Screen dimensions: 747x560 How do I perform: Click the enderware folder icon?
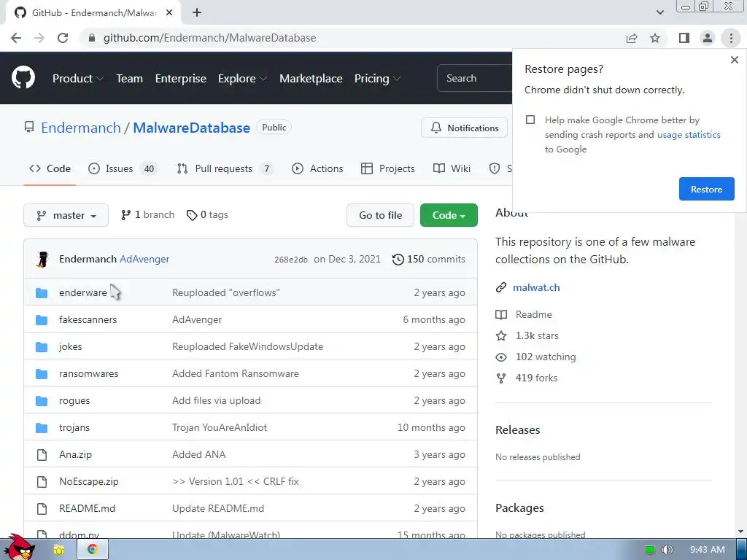(42, 293)
